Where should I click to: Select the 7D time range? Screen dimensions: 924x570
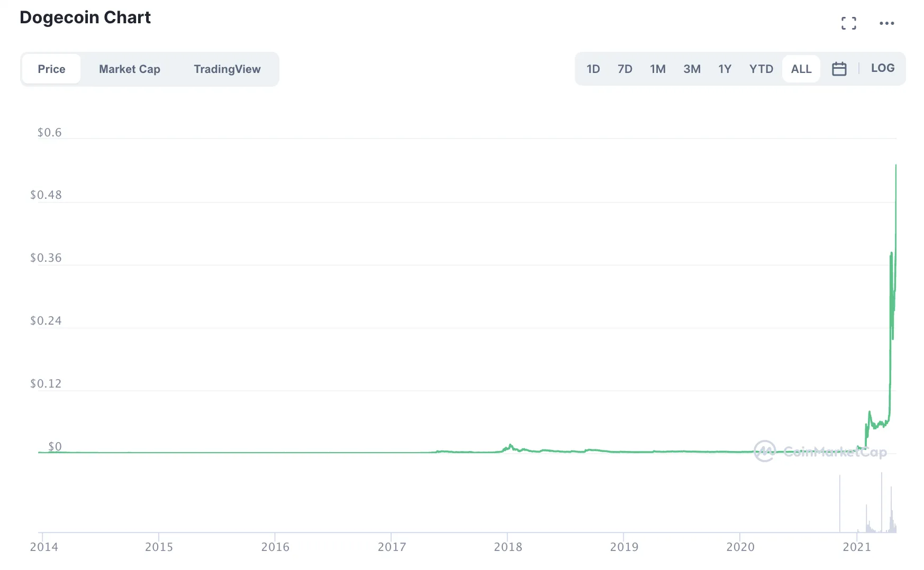(x=624, y=69)
